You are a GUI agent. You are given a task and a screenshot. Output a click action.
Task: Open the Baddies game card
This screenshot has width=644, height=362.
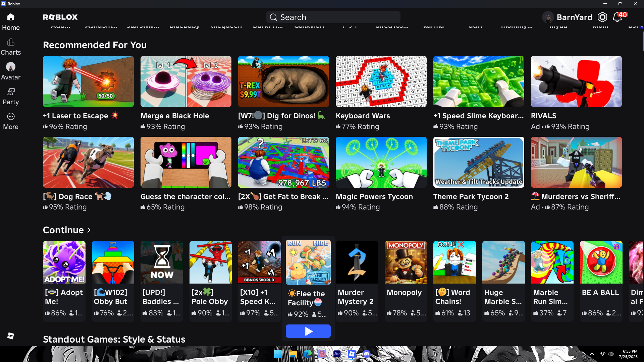tap(162, 281)
